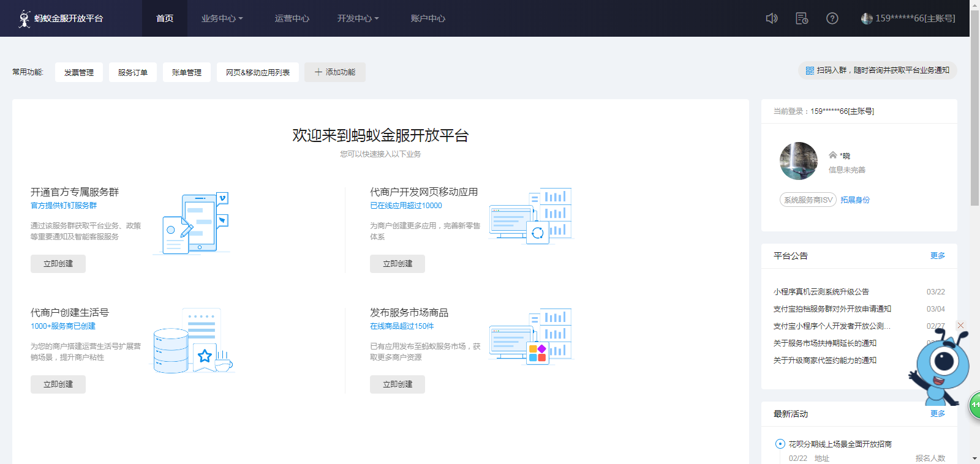Image resolution: width=980 pixels, height=464 pixels.
Task: Open 花呗分期线上场景全面开放招商 activity
Action: click(x=840, y=444)
